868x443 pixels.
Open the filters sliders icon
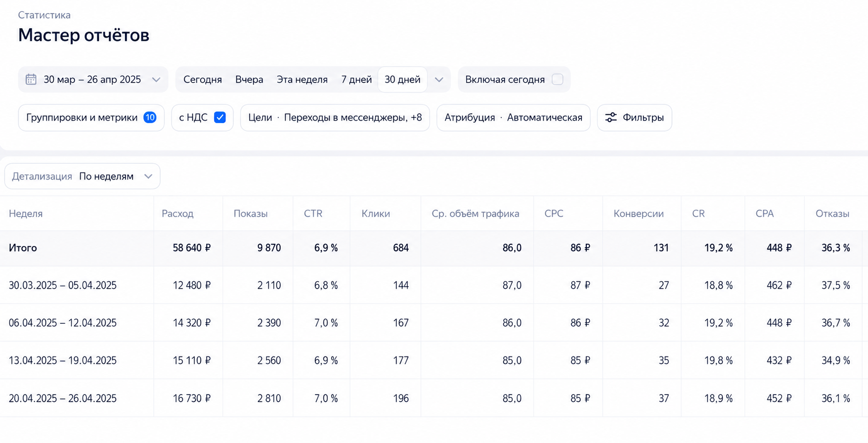[x=611, y=118]
